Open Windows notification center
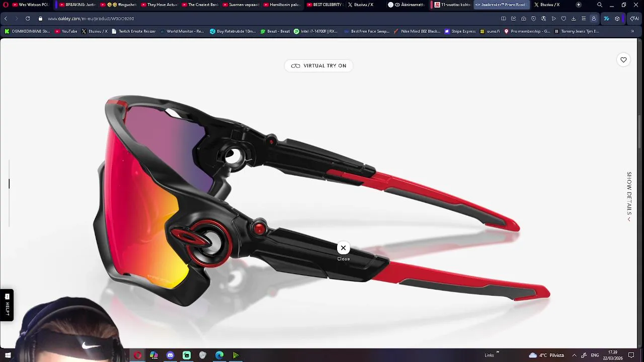The height and width of the screenshot is (362, 644). pyautogui.click(x=631, y=355)
